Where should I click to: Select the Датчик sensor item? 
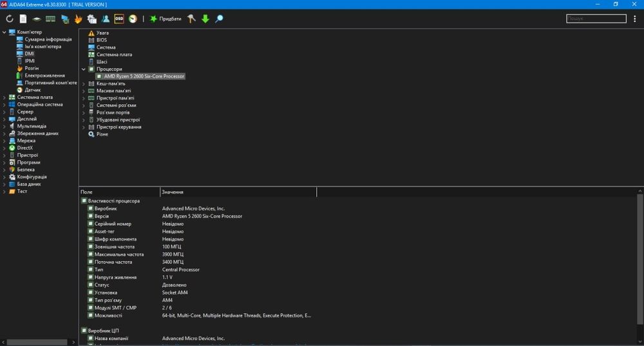(x=32, y=90)
